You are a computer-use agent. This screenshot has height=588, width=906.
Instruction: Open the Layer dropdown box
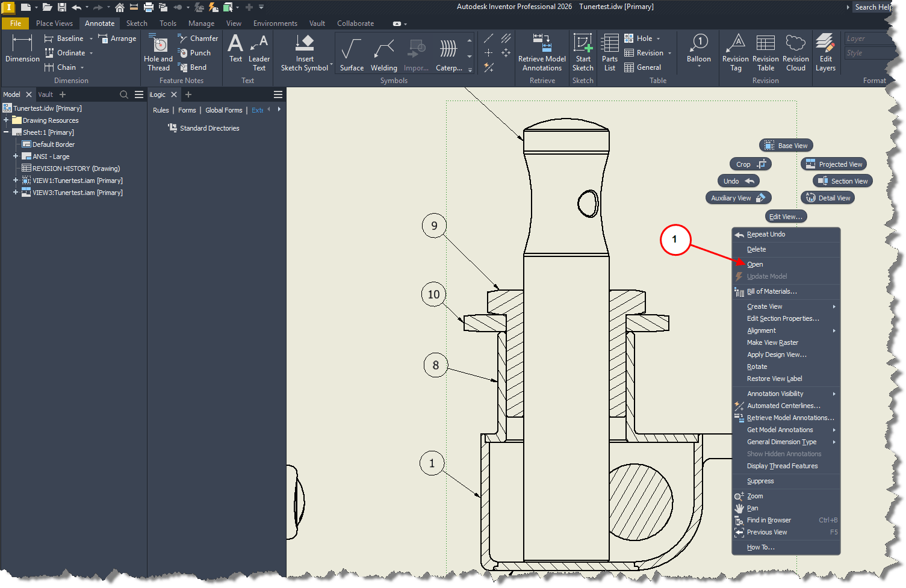(x=867, y=39)
